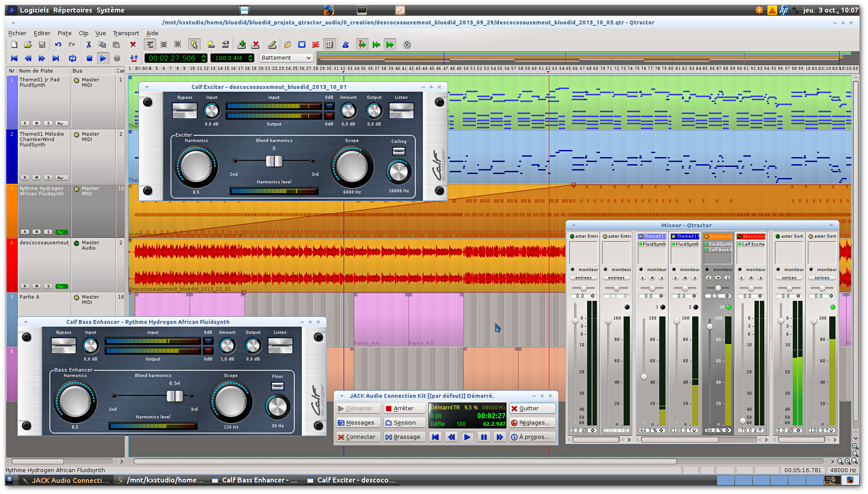The width and height of the screenshot is (868, 494).
Task: Click the Réglages button in JACK
Action: [532, 423]
